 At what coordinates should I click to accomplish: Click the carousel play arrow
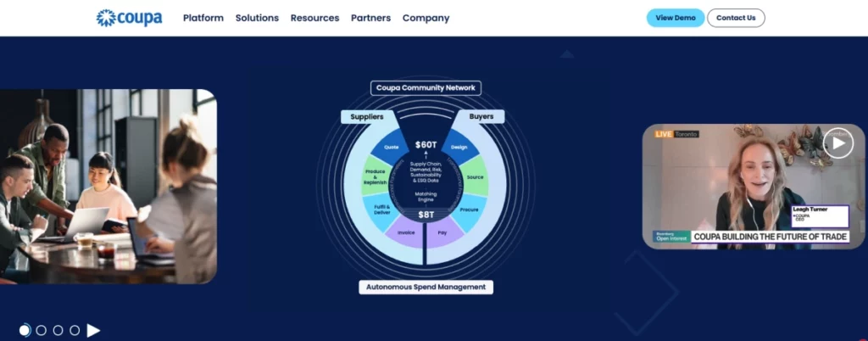coord(93,331)
